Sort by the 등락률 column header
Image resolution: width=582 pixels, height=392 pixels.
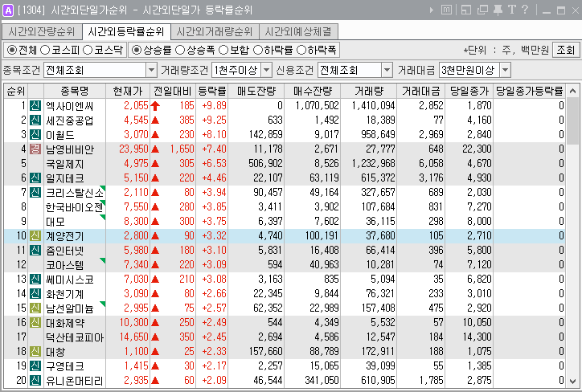211,91
